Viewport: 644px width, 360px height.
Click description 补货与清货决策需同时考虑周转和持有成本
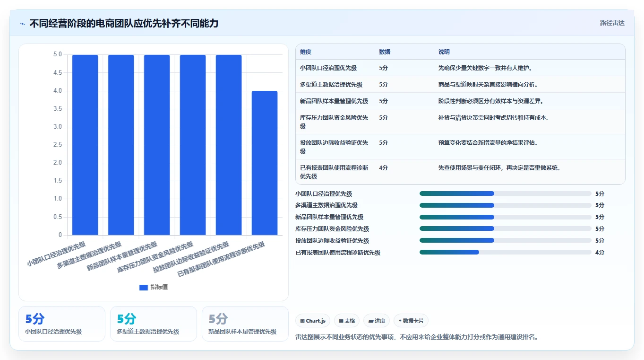[494, 118]
